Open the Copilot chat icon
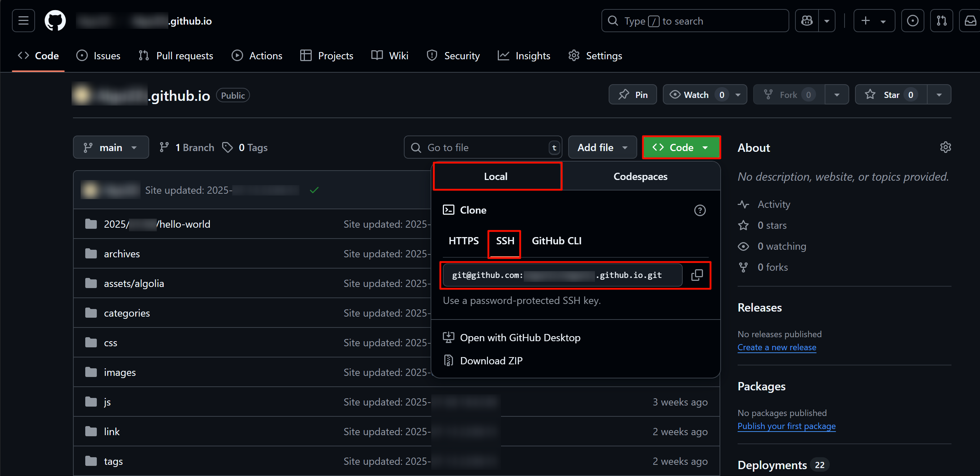980x476 pixels. coord(807,21)
